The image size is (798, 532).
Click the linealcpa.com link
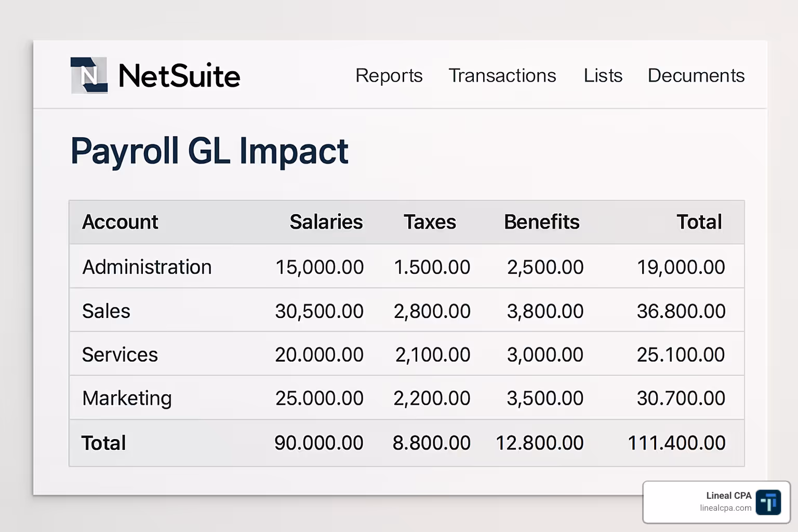point(725,508)
